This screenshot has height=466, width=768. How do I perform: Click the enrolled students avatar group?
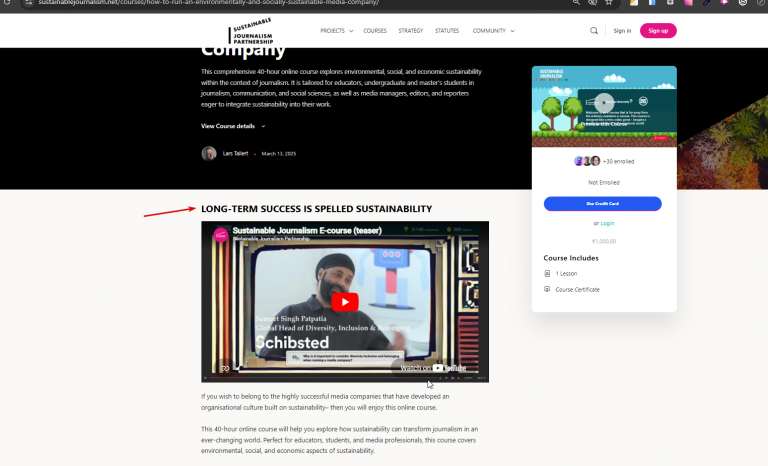pyautogui.click(x=587, y=161)
